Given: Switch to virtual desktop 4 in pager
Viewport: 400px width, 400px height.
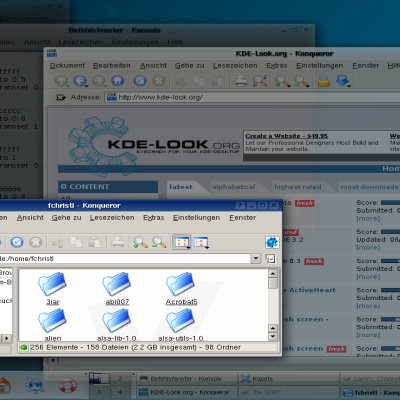Looking at the screenshot, I should 120,392.
